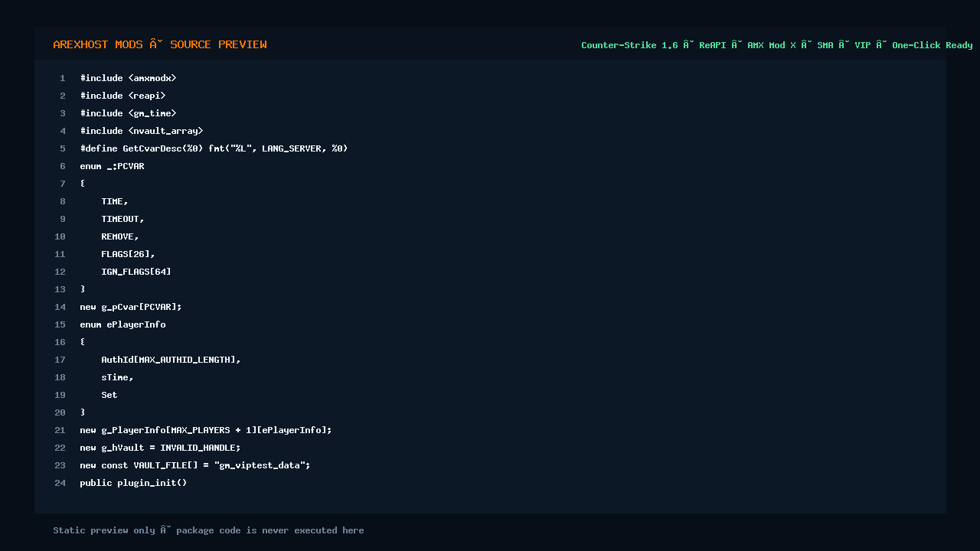Click line number 1 in the gutter
980x551 pixels.
pyautogui.click(x=63, y=78)
